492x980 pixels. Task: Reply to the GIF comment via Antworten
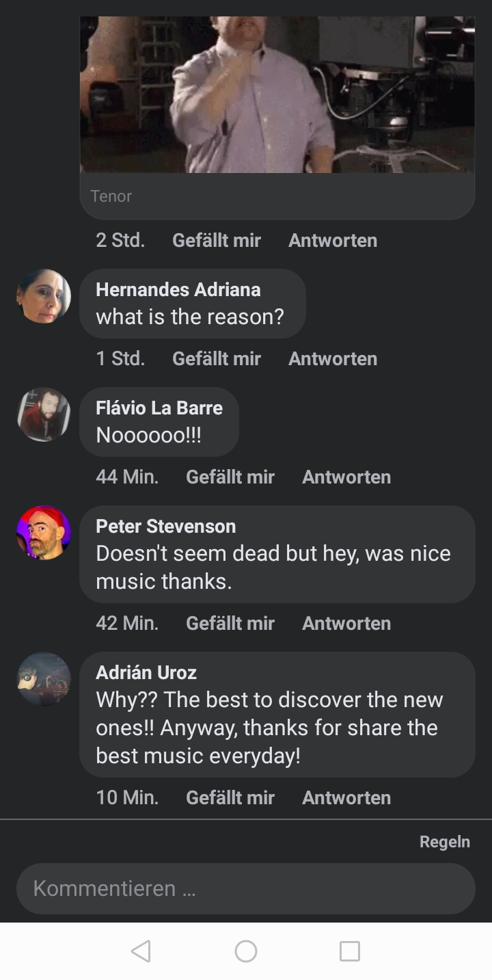pyautogui.click(x=333, y=240)
